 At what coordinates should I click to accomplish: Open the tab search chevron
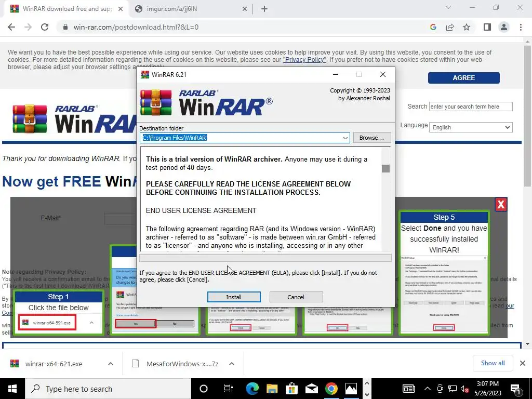pos(448,7)
